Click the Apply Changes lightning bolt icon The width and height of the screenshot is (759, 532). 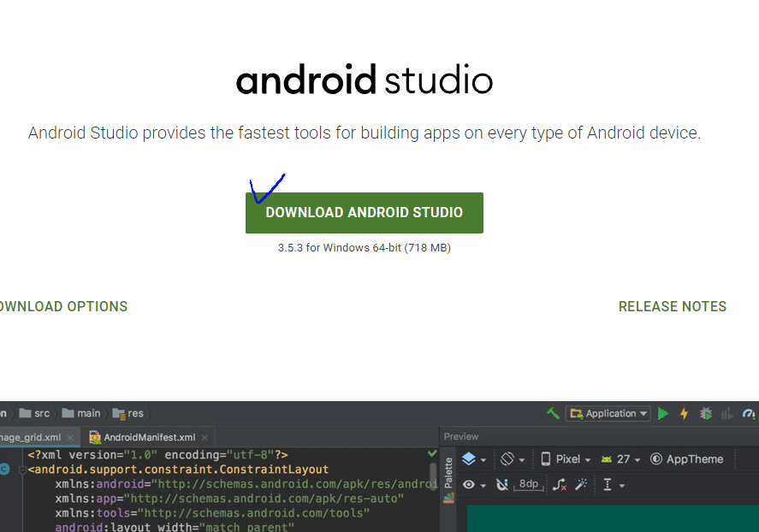pyautogui.click(x=684, y=413)
